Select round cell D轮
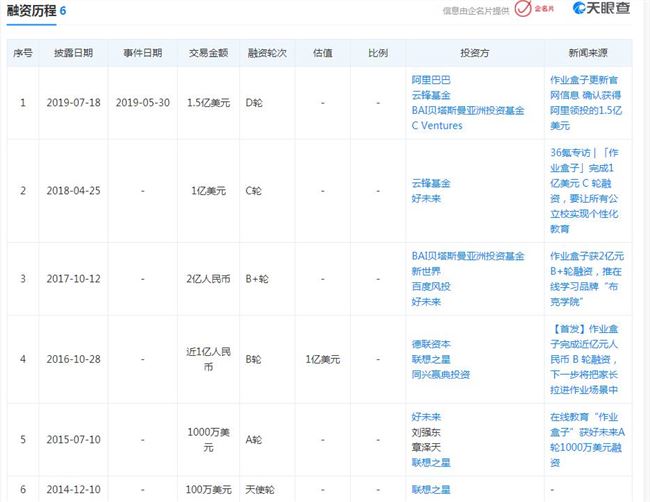 [254, 102]
